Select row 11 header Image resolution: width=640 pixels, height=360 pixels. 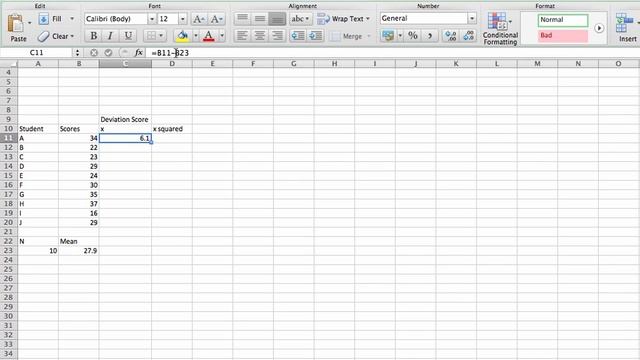(9, 138)
